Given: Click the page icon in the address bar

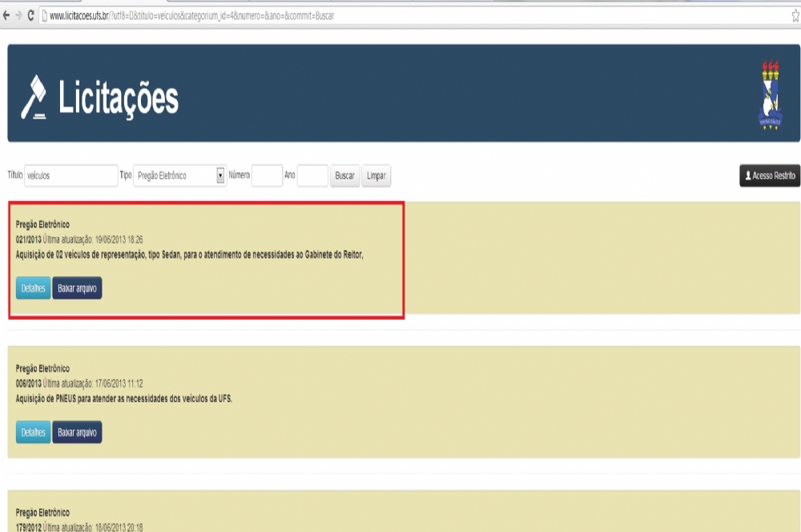Looking at the screenshot, I should click(44, 16).
